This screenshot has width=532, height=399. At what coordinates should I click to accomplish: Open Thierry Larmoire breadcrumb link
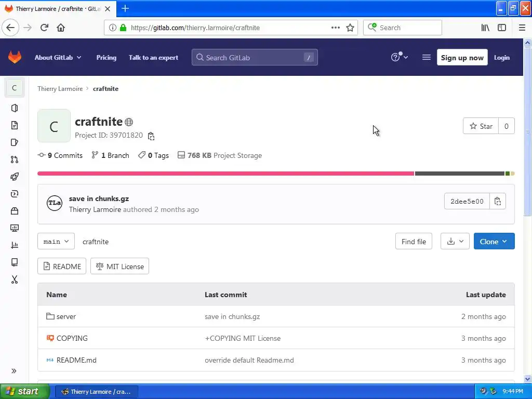point(60,88)
